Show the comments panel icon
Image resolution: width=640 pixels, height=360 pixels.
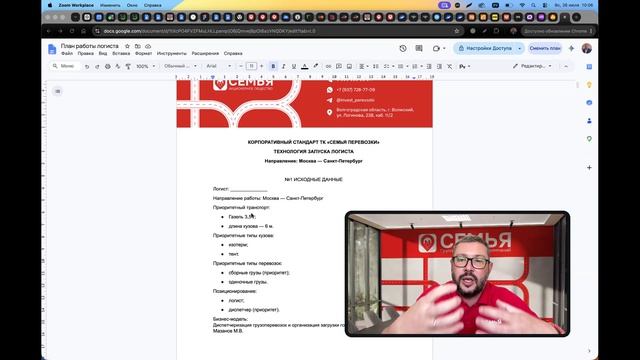click(419, 48)
